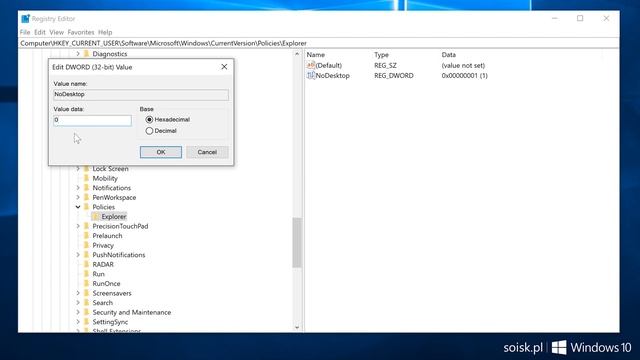Click the Explorer folder icon
The width and height of the screenshot is (640, 360).
(96, 217)
